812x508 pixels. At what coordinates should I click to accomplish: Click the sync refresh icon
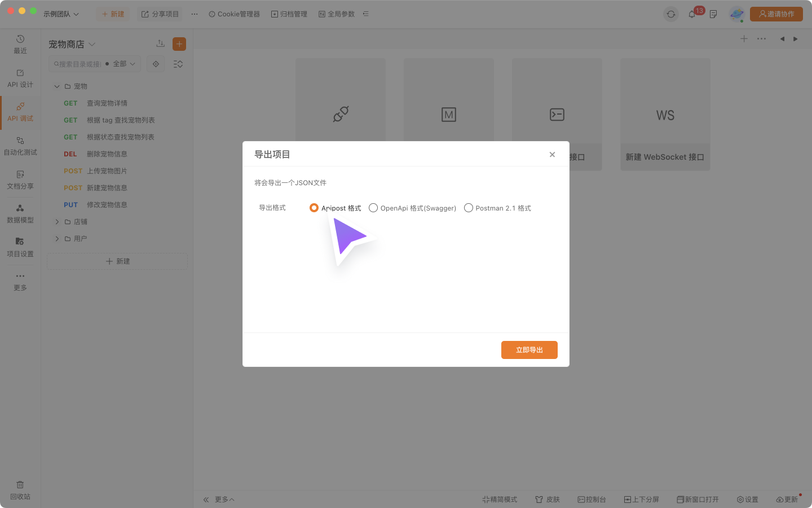tap(670, 14)
